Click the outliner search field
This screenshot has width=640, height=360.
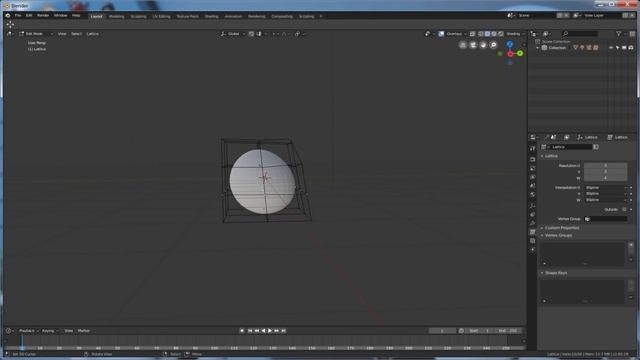(x=580, y=34)
